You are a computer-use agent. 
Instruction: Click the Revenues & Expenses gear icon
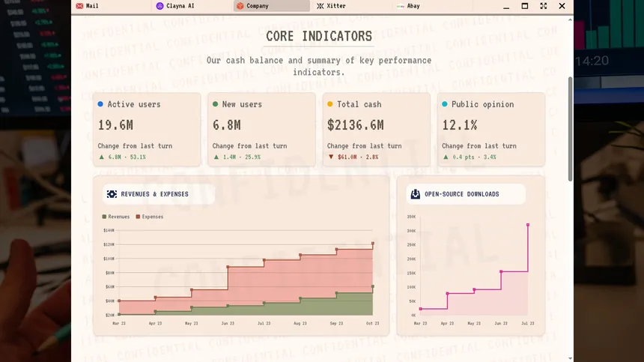coord(112,194)
